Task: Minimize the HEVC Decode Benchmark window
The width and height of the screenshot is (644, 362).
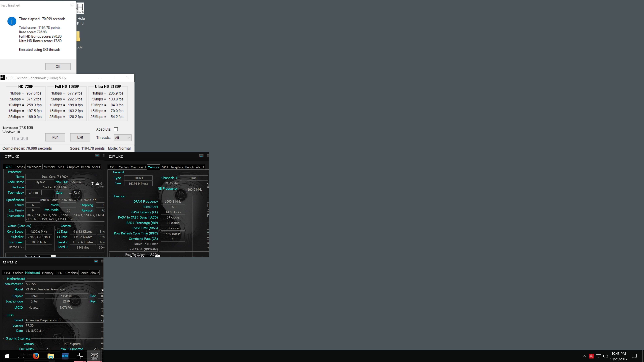Action: (100, 78)
